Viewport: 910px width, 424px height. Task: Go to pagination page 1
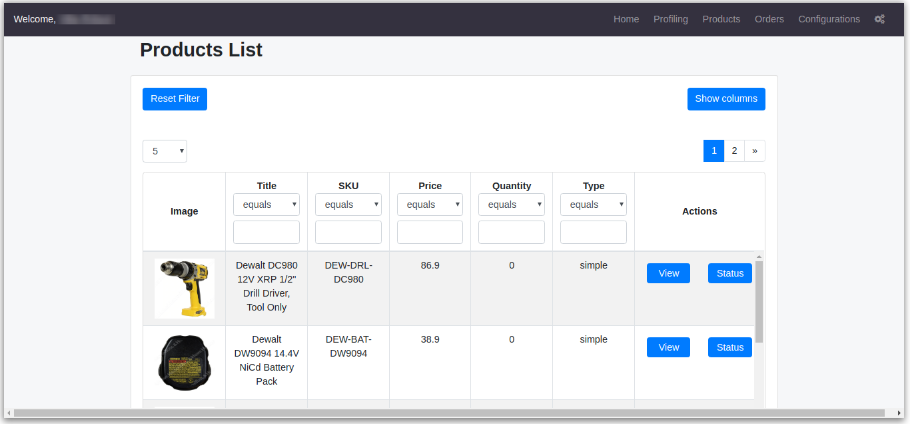point(713,151)
